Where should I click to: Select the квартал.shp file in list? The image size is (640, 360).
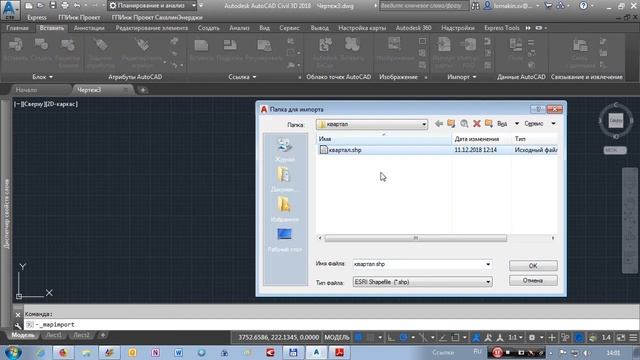tap(438, 150)
